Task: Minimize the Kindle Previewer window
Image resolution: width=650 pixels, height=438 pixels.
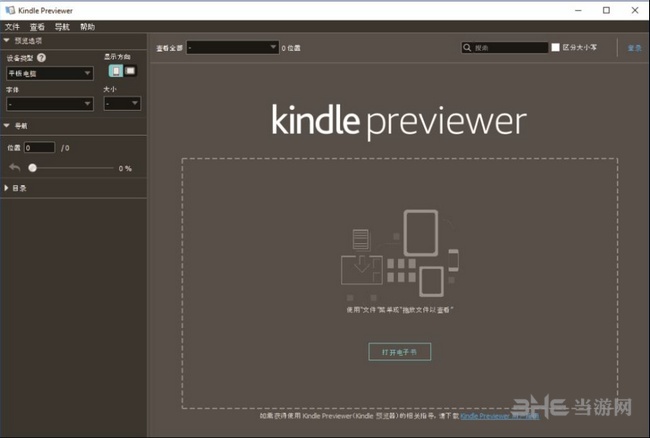Action: (x=578, y=10)
